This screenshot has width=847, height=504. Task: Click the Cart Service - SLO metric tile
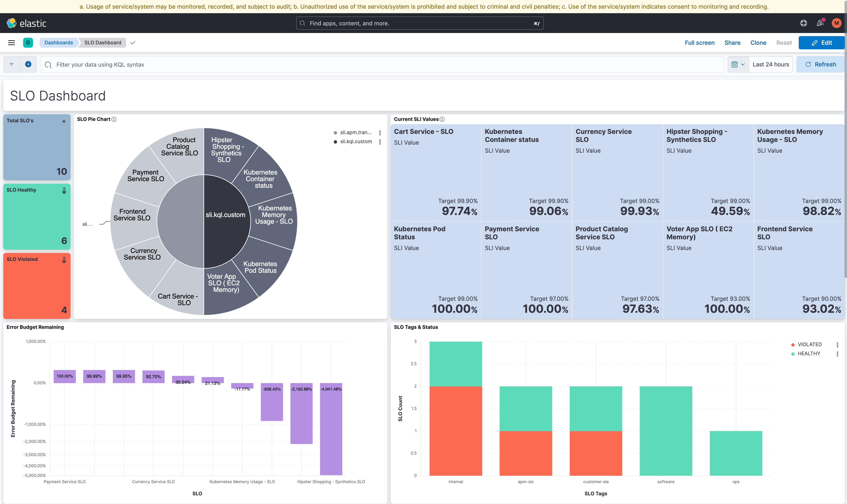click(435, 172)
